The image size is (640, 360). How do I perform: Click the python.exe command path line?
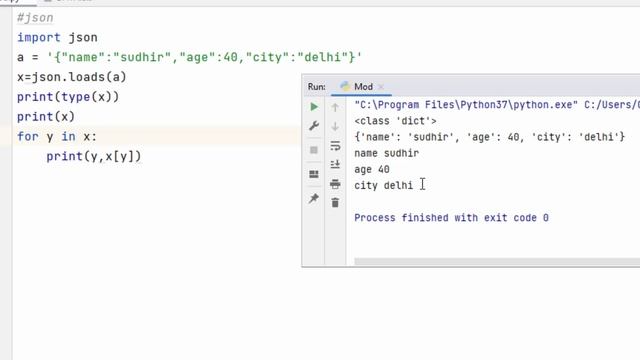coord(497,105)
